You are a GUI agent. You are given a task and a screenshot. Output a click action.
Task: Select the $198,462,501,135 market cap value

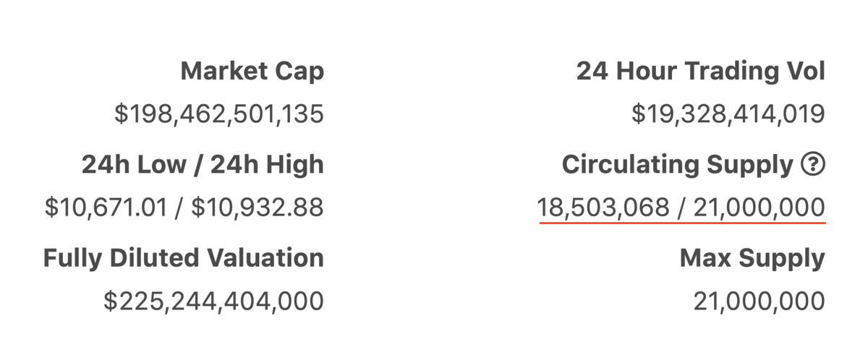[219, 114]
